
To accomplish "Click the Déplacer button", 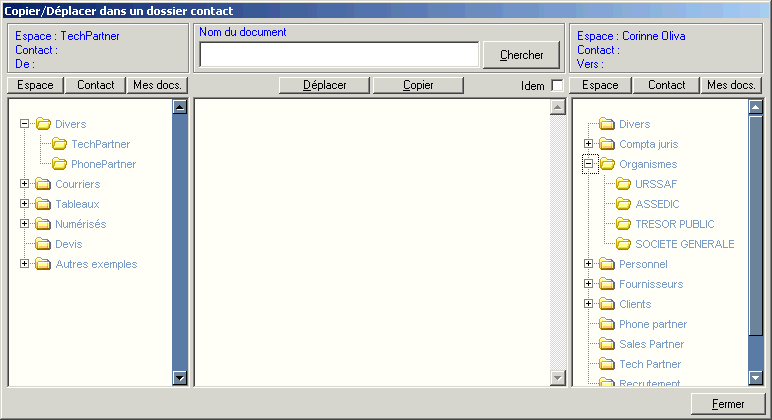I will click(324, 85).
